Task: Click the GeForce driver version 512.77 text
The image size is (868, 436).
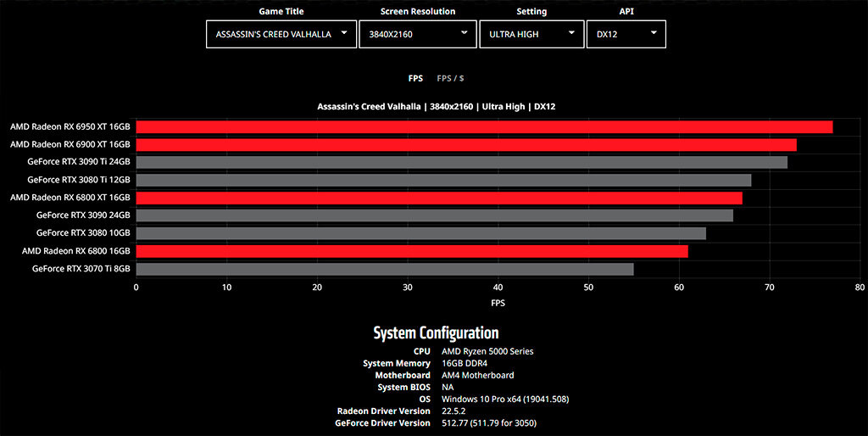Action: point(489,423)
